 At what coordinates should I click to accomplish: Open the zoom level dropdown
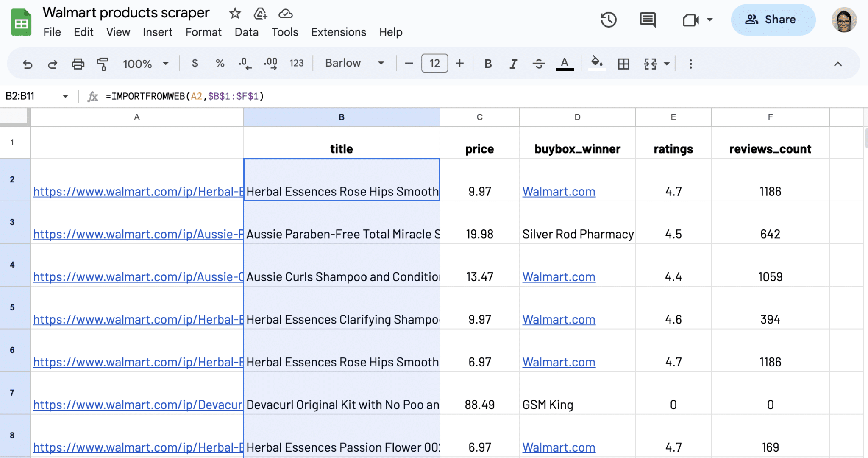tap(145, 64)
